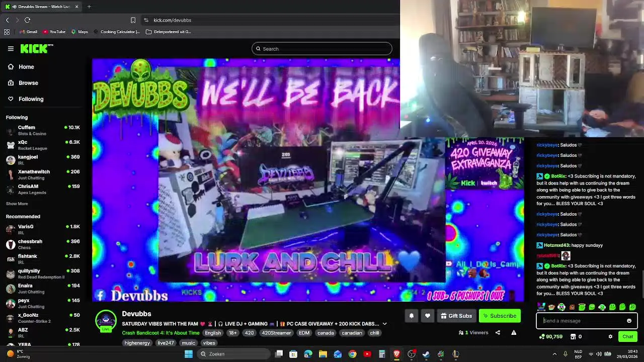This screenshot has height=362, width=644.
Task: Click Hotzmxd43 username in chat
Action: 556,245
